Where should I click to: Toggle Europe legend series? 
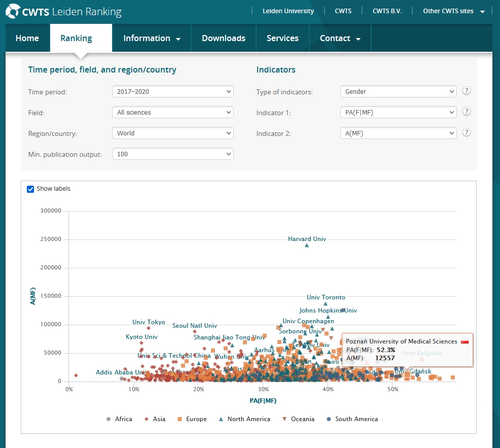(x=192, y=419)
